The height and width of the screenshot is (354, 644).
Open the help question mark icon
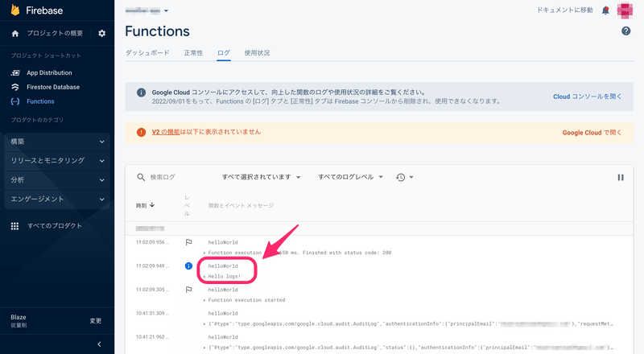(625, 31)
